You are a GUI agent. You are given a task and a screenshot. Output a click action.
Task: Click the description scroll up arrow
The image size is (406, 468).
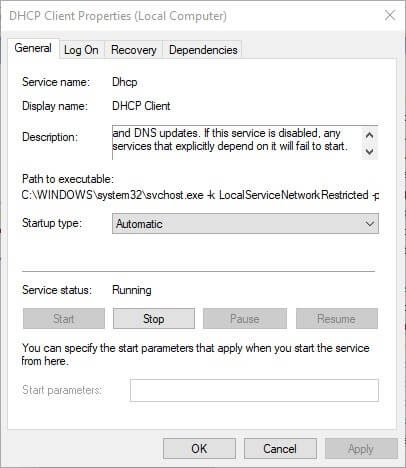(369, 135)
